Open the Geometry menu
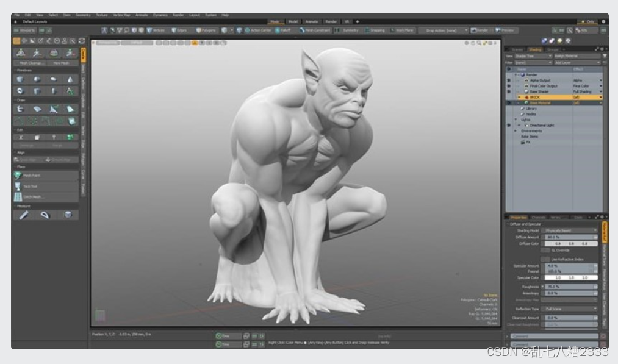618x364 pixels. tap(82, 14)
